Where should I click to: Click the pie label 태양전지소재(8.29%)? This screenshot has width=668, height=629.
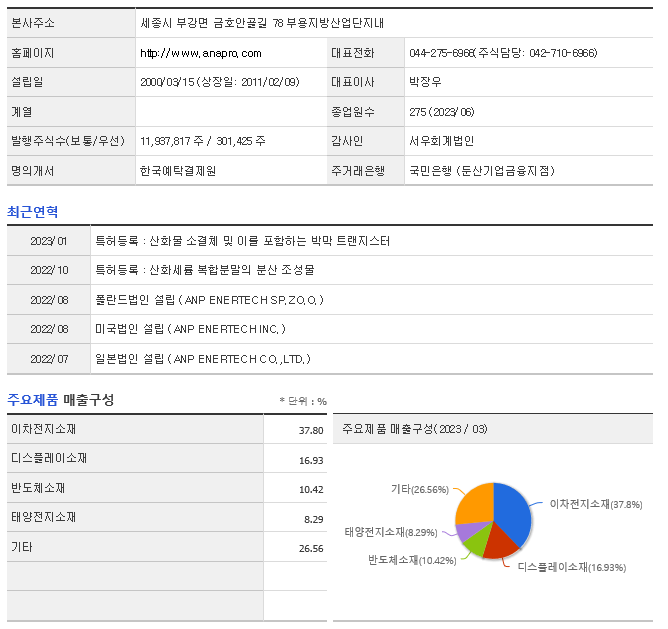pyautogui.click(x=391, y=532)
